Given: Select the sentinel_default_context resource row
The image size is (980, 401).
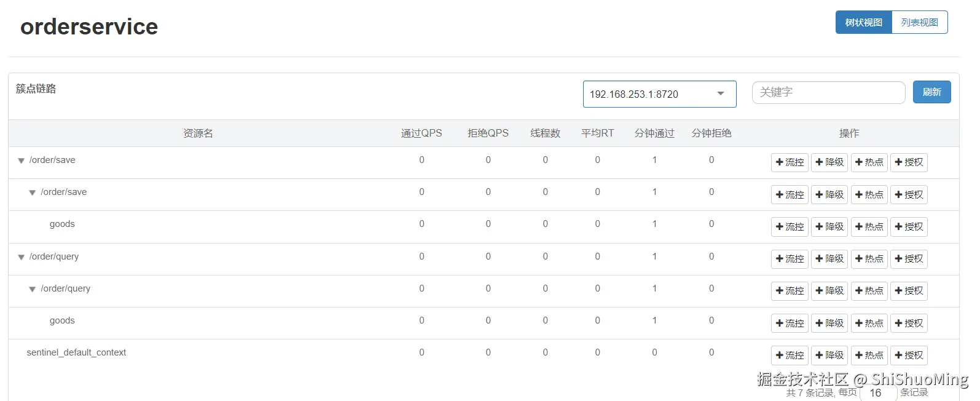Looking at the screenshot, I should [x=76, y=352].
